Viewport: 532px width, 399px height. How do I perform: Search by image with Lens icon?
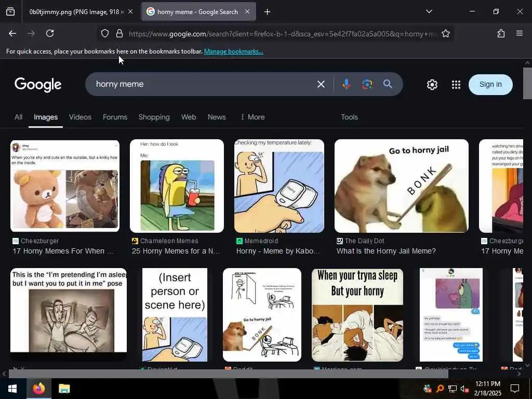pyautogui.click(x=367, y=84)
